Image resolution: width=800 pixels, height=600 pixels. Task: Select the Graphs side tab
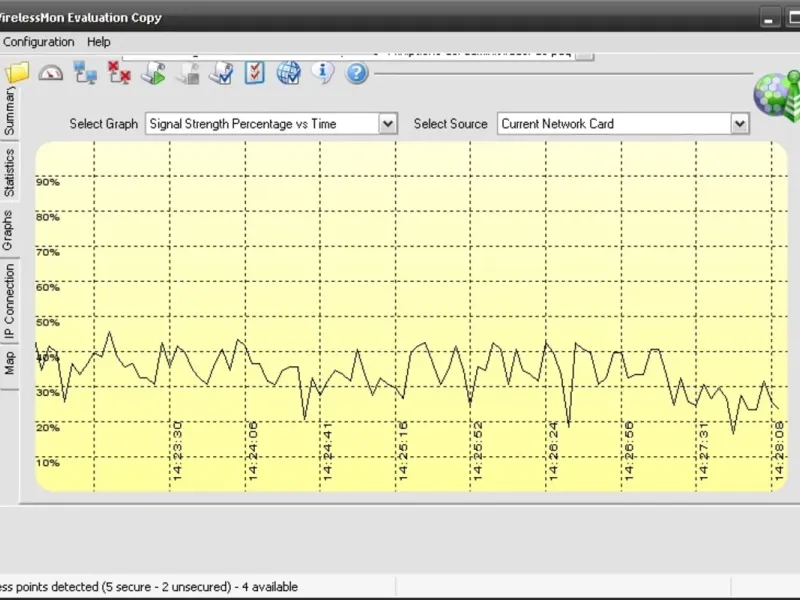click(10, 230)
